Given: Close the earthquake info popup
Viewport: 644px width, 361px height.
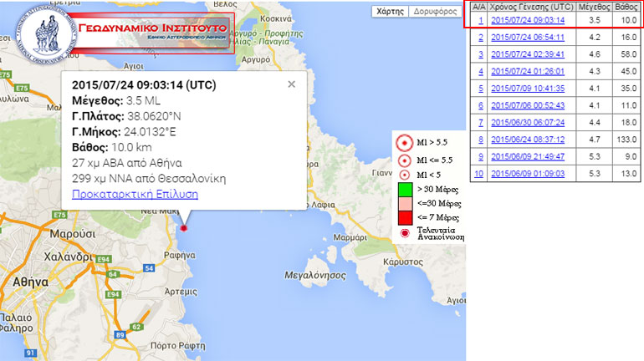Looking at the screenshot, I should tap(291, 84).
